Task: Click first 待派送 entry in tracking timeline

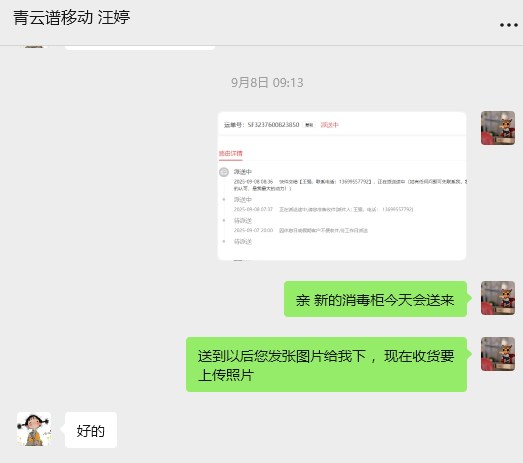Action: (242, 220)
